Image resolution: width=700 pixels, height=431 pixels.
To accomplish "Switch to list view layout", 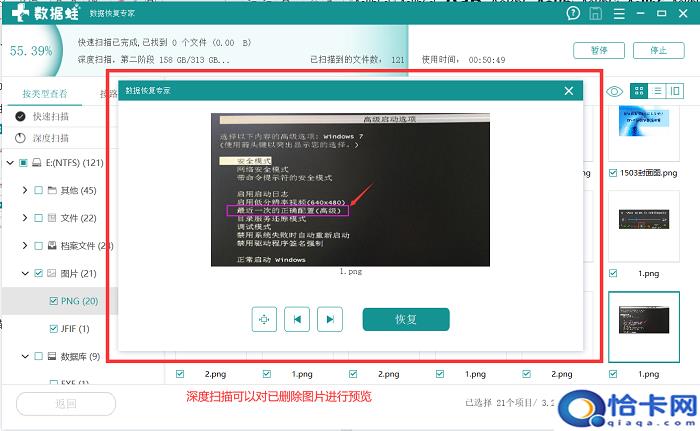I will tap(657, 92).
